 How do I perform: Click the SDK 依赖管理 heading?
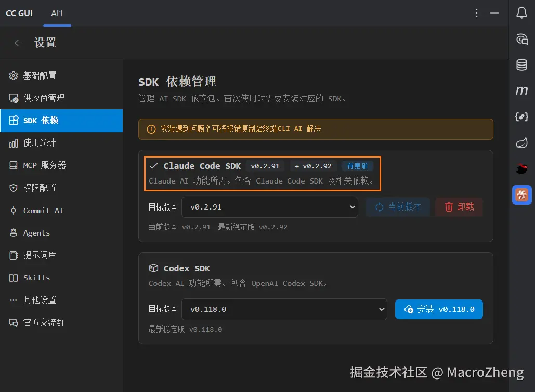[x=177, y=82]
